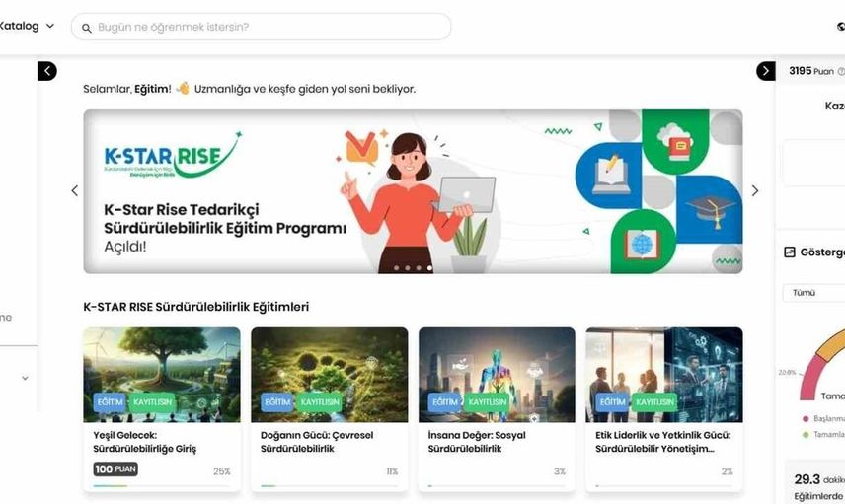This screenshot has width=845, height=504.
Task: Expand right panel with black arrow button
Action: click(x=766, y=71)
